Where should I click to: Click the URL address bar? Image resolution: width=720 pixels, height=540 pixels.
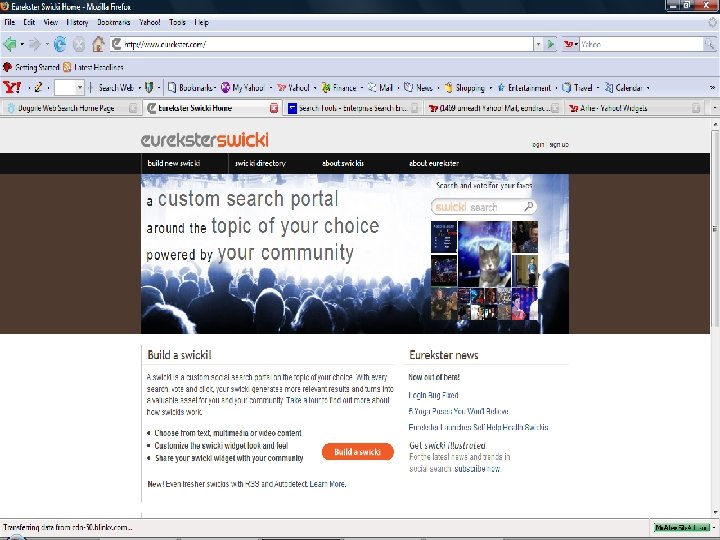pos(322,44)
